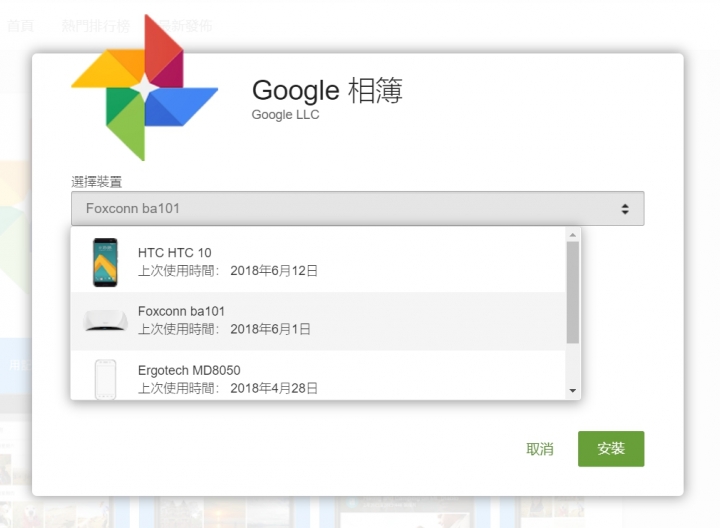Click the 2018年6月1日 last used date
This screenshot has width=720, height=528.
(x=270, y=329)
